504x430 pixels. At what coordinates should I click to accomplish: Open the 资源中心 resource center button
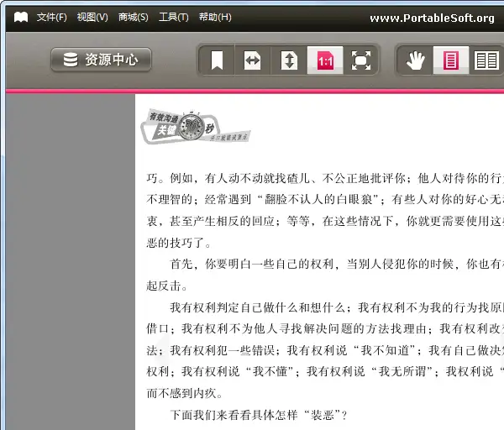101,60
